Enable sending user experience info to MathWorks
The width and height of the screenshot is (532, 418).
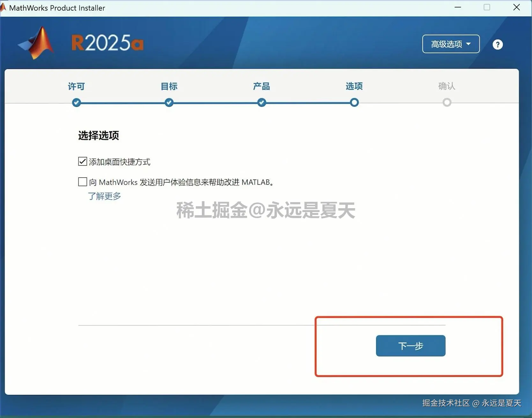pyautogui.click(x=82, y=181)
